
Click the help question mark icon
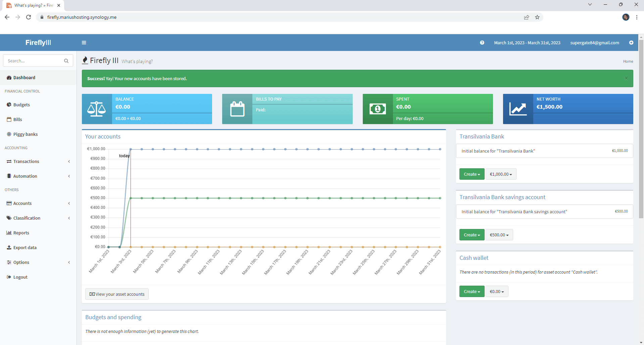(482, 43)
